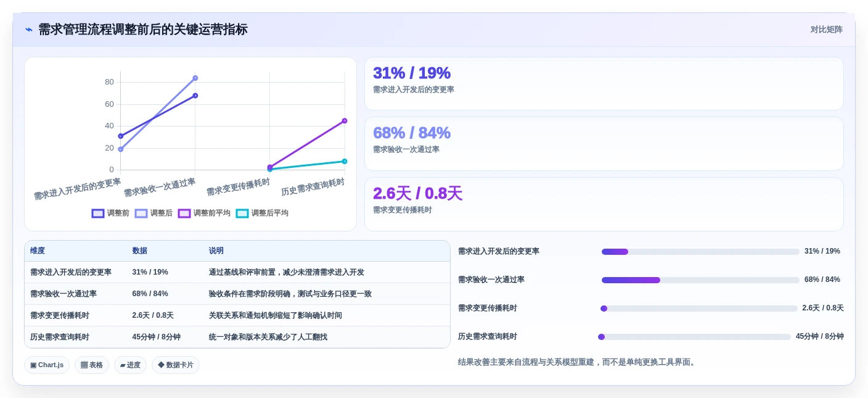868x398 pixels.
Task: Select table row 历史需求查询耗时
Action: click(237, 337)
